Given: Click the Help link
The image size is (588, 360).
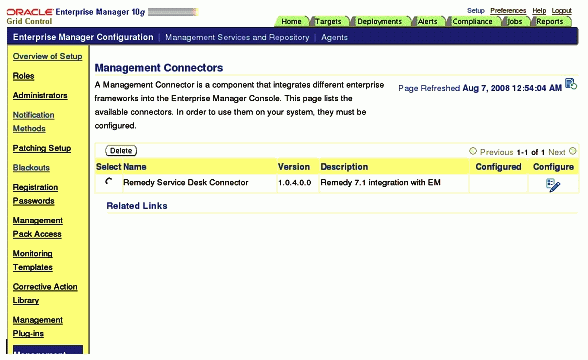Looking at the screenshot, I should click(539, 10).
